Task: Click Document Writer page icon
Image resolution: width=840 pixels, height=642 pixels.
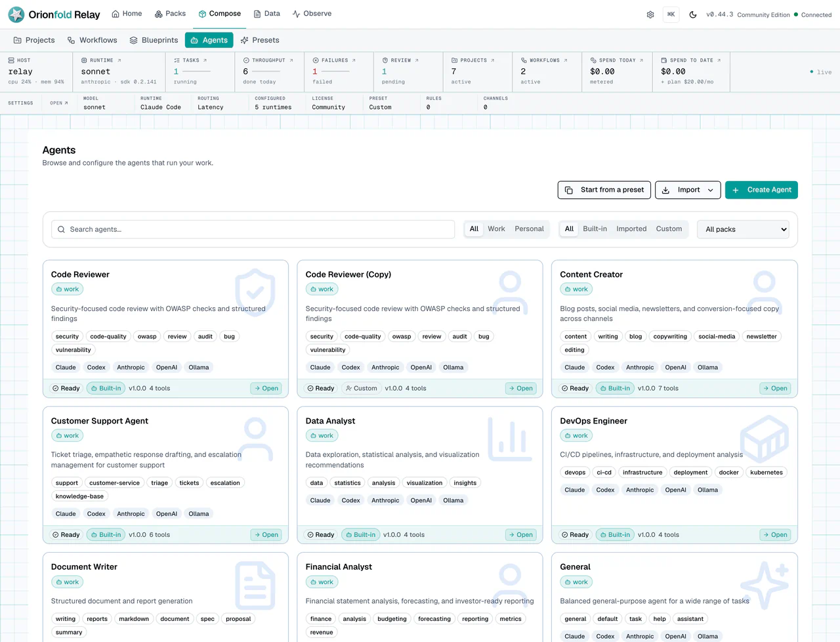Action: [255, 585]
